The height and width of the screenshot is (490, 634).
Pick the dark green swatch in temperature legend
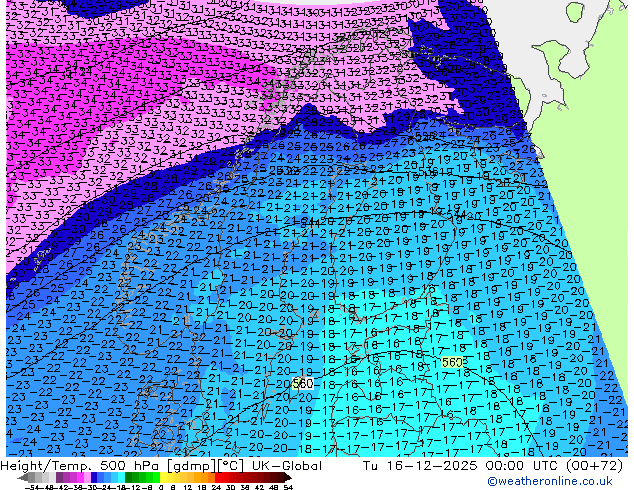129,477
